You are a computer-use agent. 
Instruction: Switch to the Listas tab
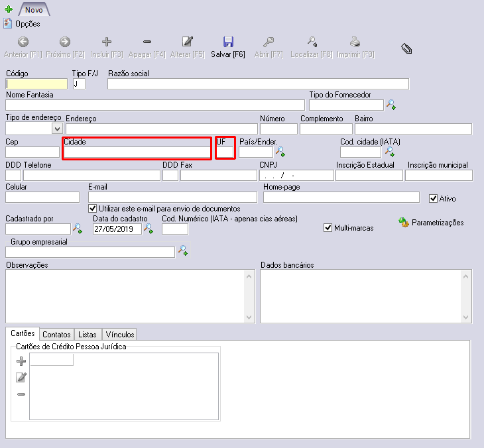point(88,335)
